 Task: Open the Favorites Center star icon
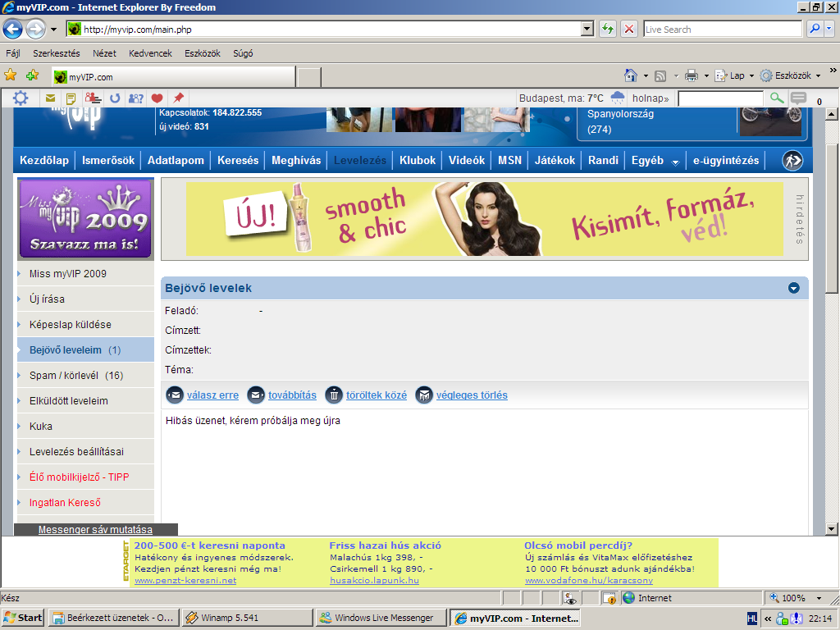10,75
